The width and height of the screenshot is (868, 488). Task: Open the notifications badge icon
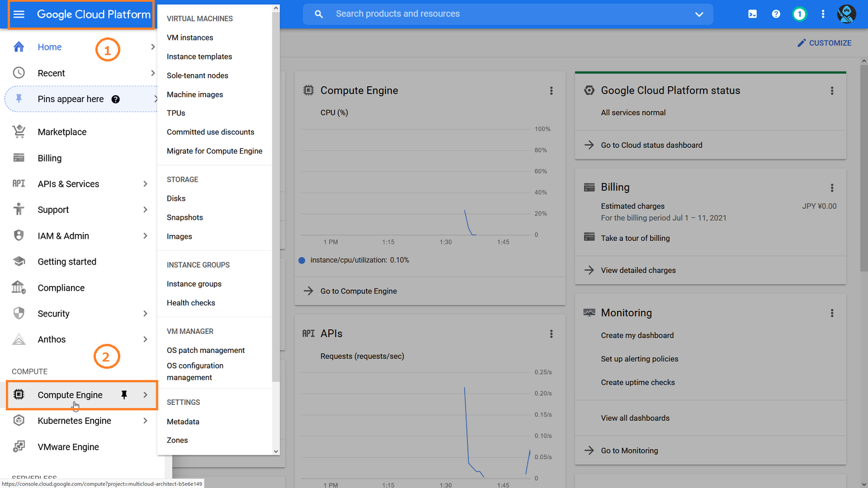click(x=799, y=14)
